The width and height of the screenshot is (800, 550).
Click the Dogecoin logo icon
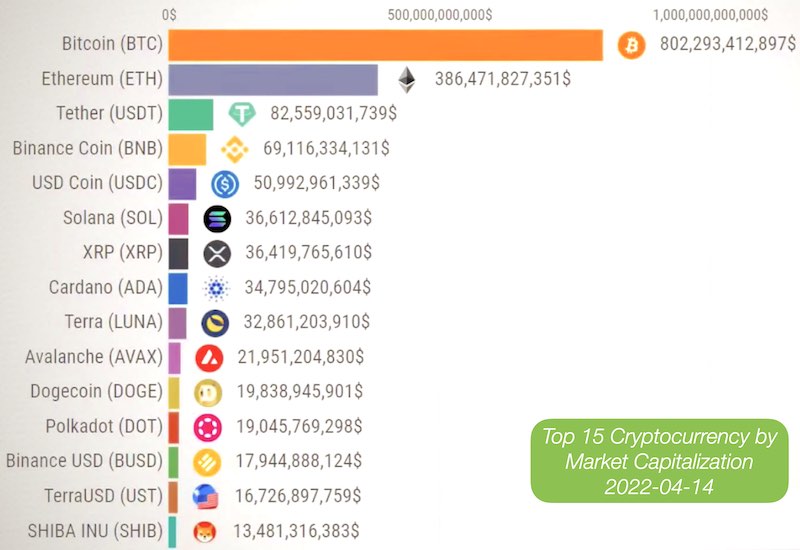[208, 393]
